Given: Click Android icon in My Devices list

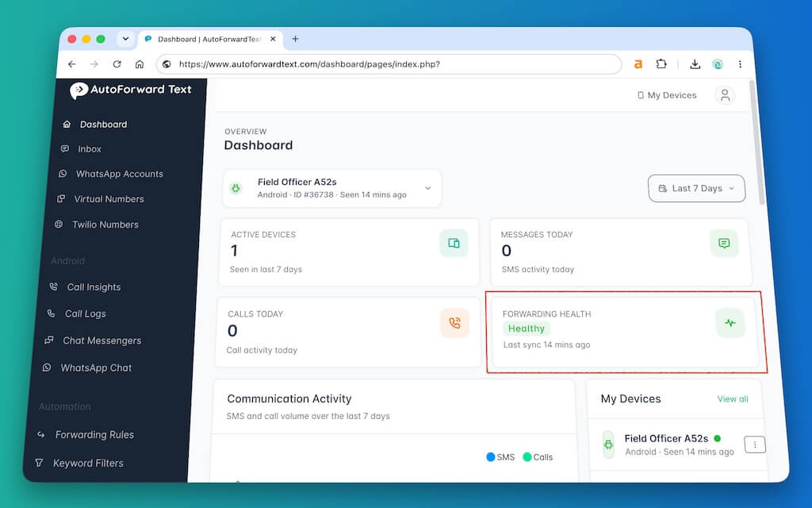Looking at the screenshot, I should pyautogui.click(x=608, y=444).
